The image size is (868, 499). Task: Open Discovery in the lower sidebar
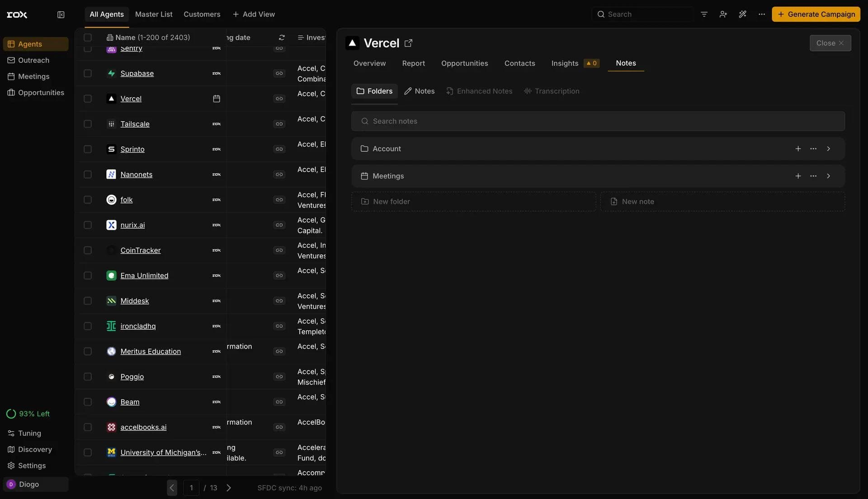point(34,449)
